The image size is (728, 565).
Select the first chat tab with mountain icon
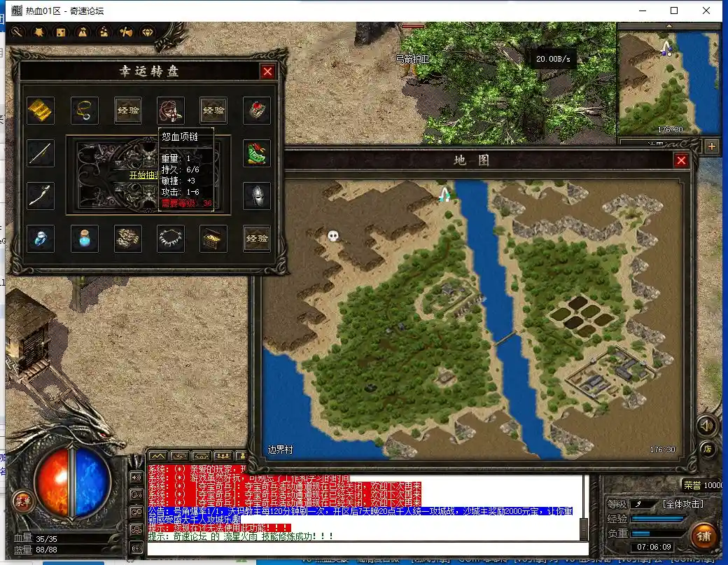[x=157, y=456]
